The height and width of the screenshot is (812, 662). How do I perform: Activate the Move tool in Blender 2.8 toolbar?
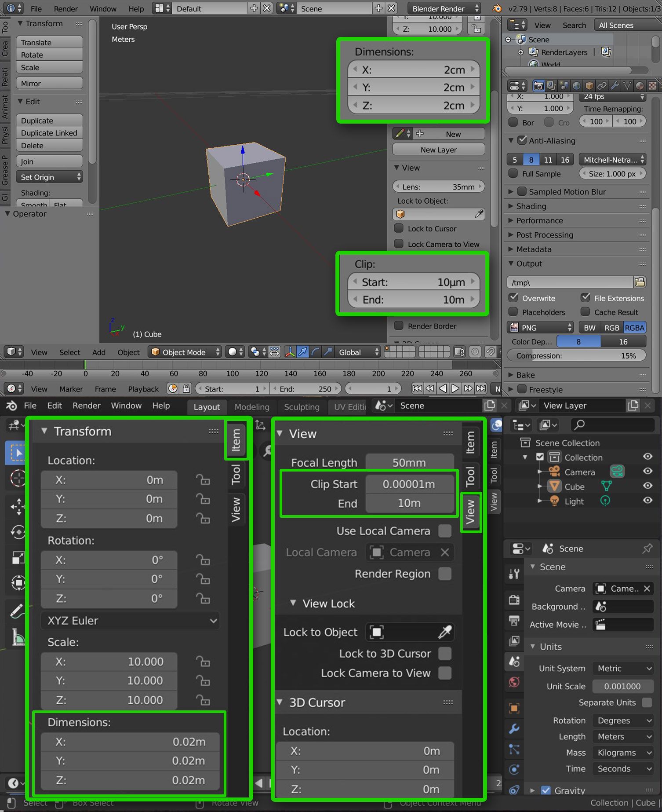tap(18, 506)
